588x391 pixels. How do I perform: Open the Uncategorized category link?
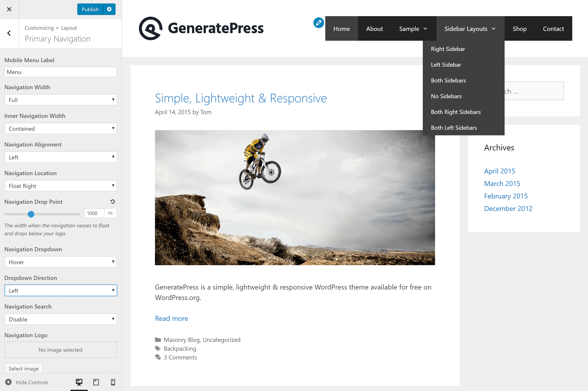[x=221, y=340]
